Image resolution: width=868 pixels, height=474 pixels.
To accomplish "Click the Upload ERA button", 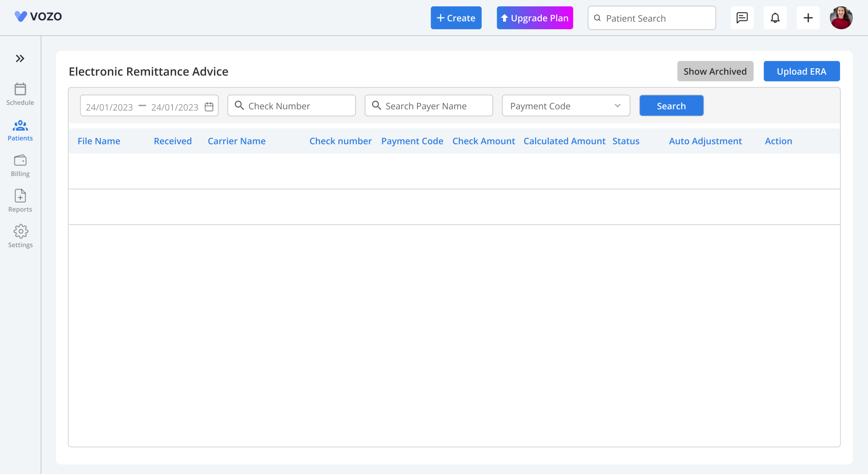I will click(x=801, y=71).
